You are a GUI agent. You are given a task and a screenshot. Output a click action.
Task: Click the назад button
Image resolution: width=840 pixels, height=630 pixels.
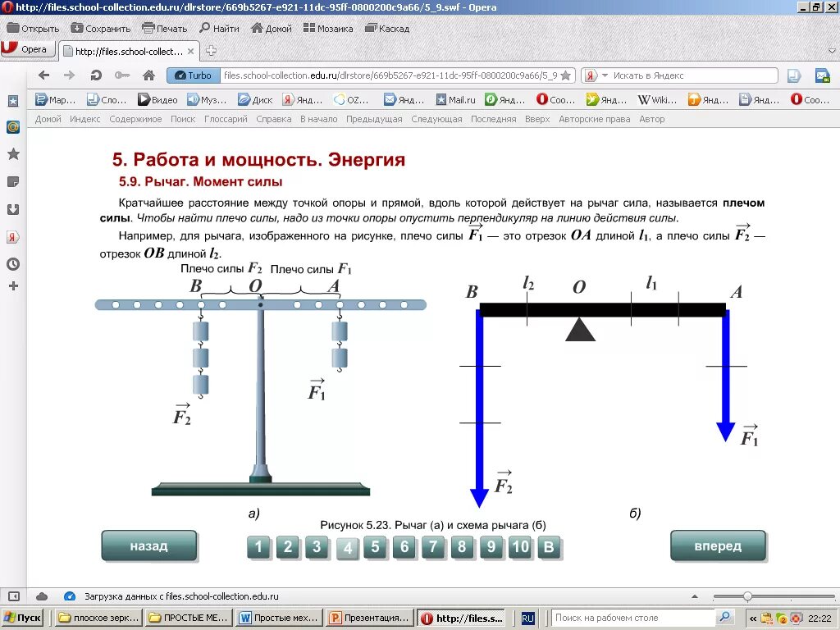point(149,546)
